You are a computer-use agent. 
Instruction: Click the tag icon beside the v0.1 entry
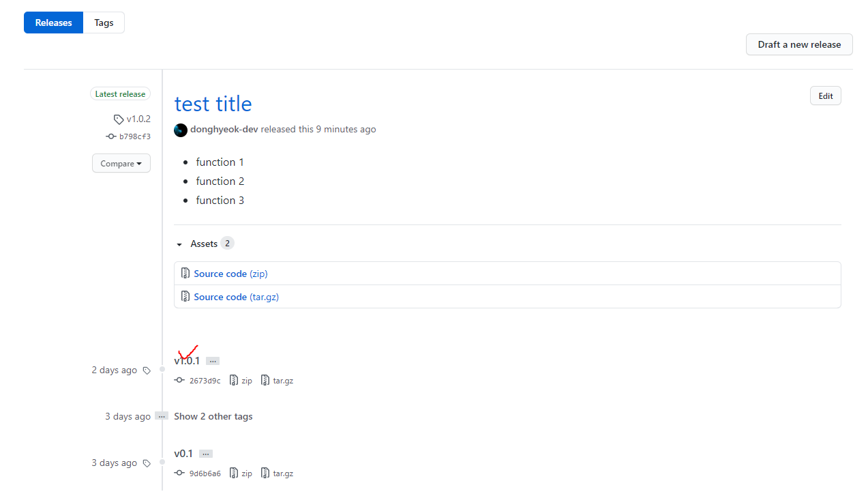(147, 463)
